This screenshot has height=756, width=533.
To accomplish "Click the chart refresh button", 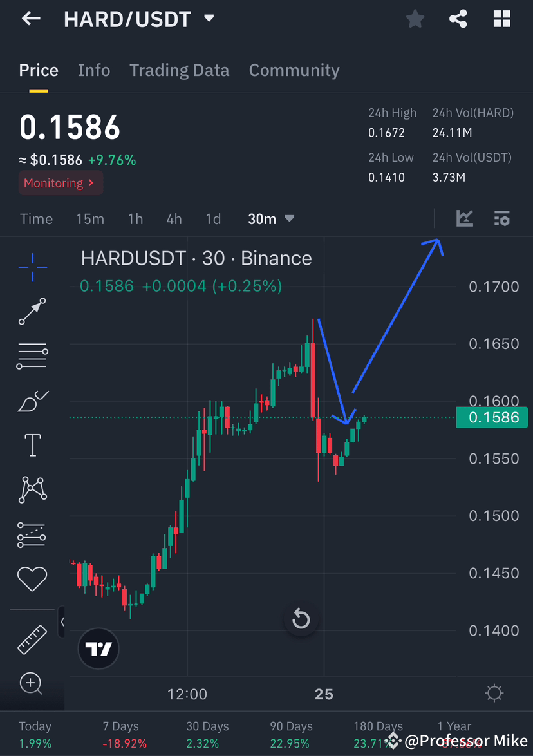I will (301, 619).
